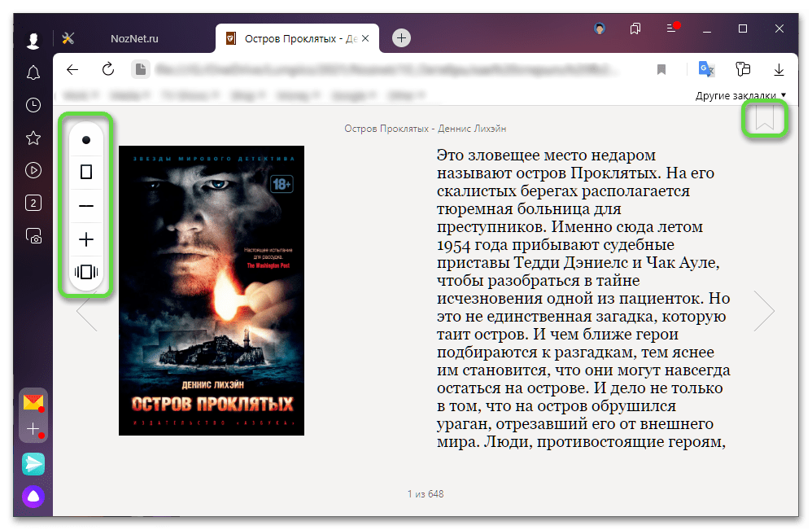The height and width of the screenshot is (530, 812).
Task: Launch Alice voice assistant from sidebar
Action: [33, 496]
